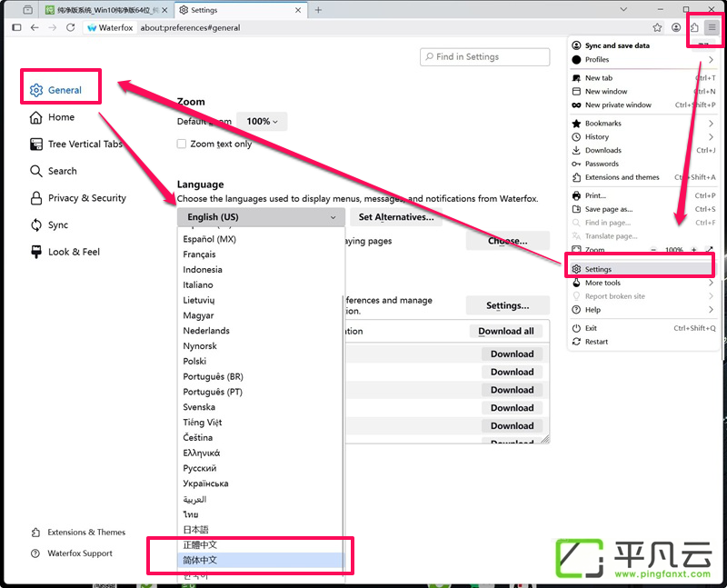Image resolution: width=727 pixels, height=588 pixels.
Task: Choose Exit menu item
Action: [643, 328]
